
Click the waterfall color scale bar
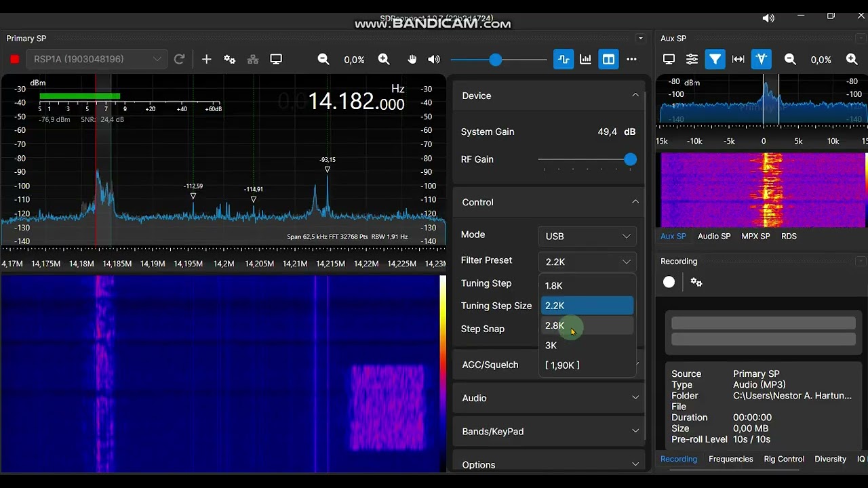(x=443, y=373)
